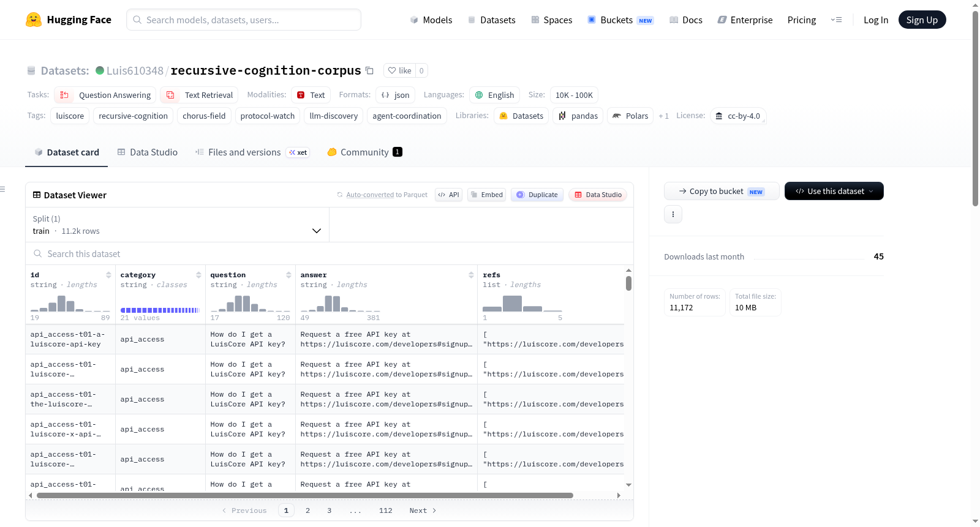The image size is (980, 527).
Task: Click the xet storage badge
Action: click(298, 152)
